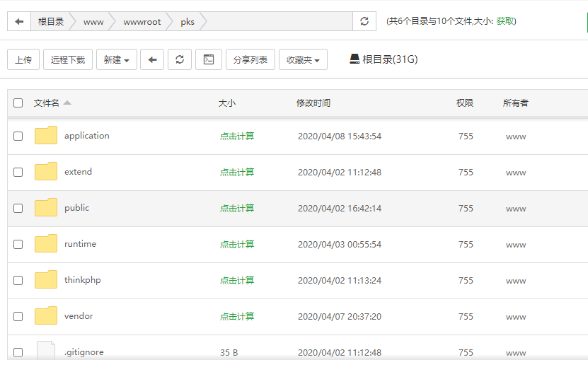Open the 新建 dropdown menu

(117, 59)
